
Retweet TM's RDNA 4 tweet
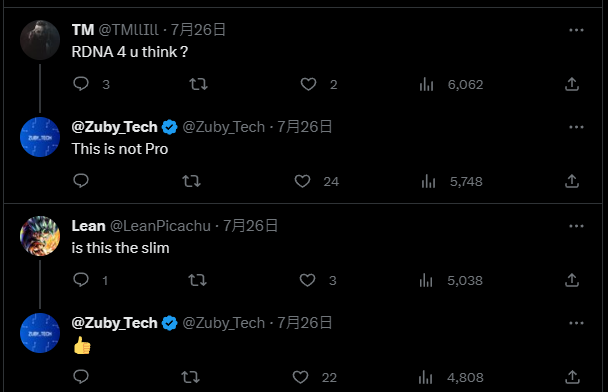(198, 84)
